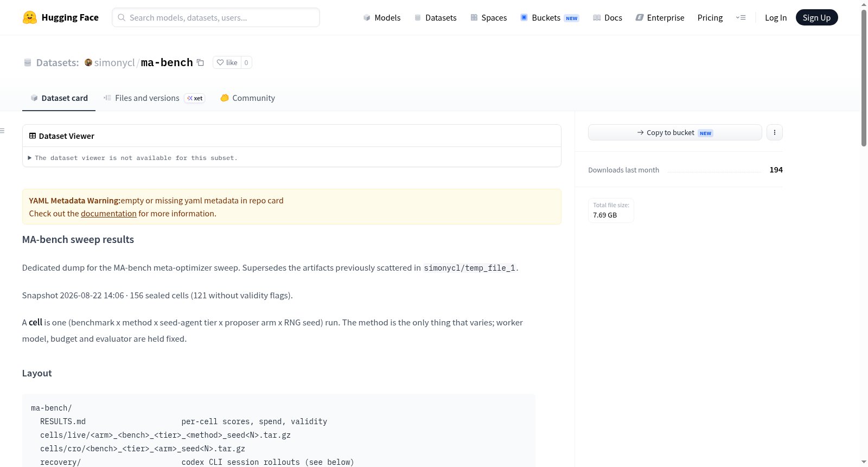Focus the search models, datasets, users field
Viewport: 868px width, 467px height.
tap(216, 17)
